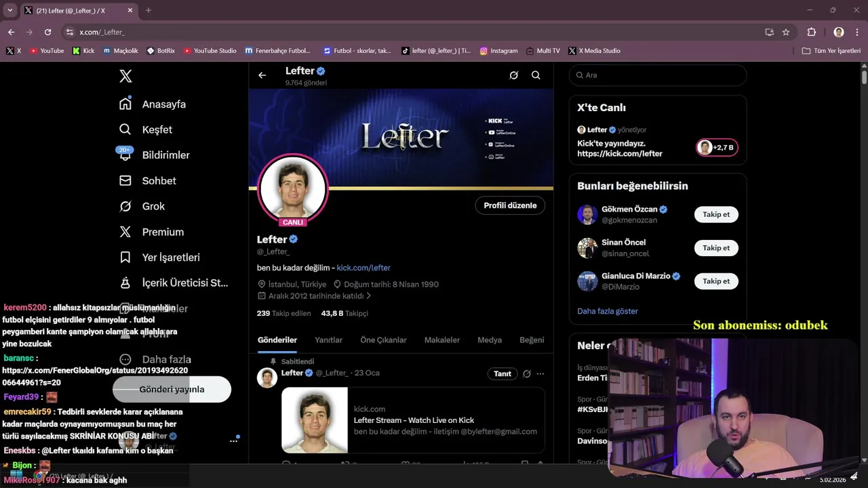Click the Gönderi yayınla button
The height and width of the screenshot is (488, 868).
click(x=172, y=389)
